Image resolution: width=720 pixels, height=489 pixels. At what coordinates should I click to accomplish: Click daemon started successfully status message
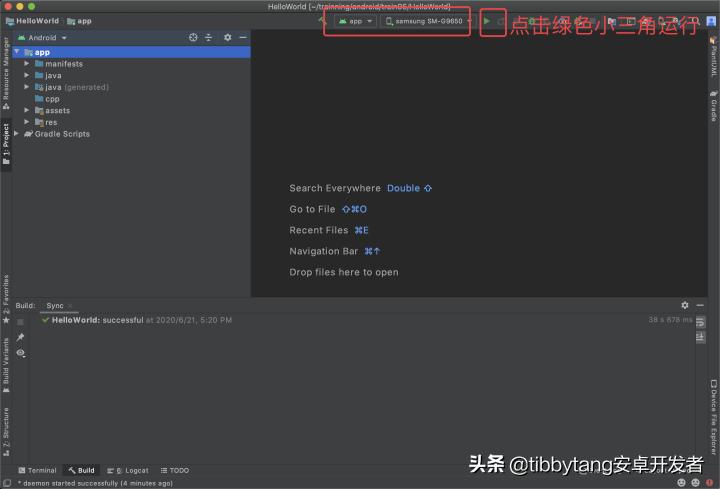coord(95,483)
